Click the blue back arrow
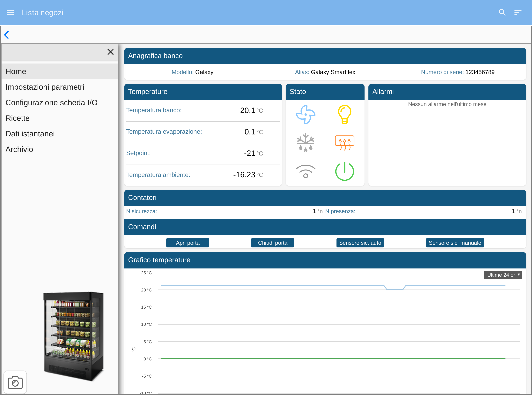The height and width of the screenshot is (399, 532). pyautogui.click(x=7, y=35)
